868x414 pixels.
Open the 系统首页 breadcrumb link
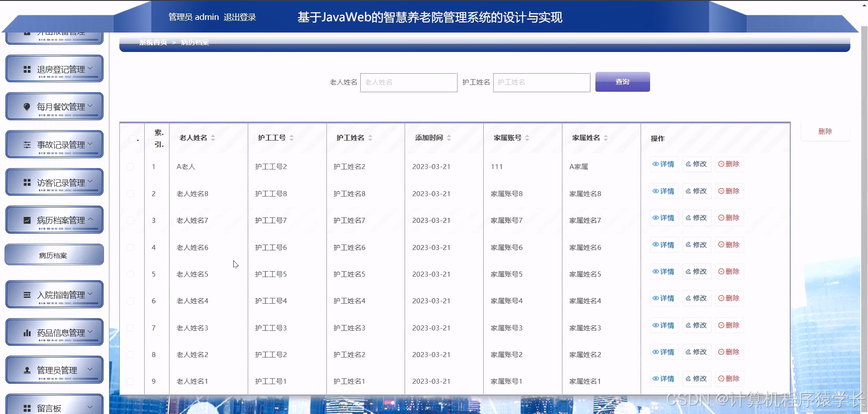(x=152, y=42)
